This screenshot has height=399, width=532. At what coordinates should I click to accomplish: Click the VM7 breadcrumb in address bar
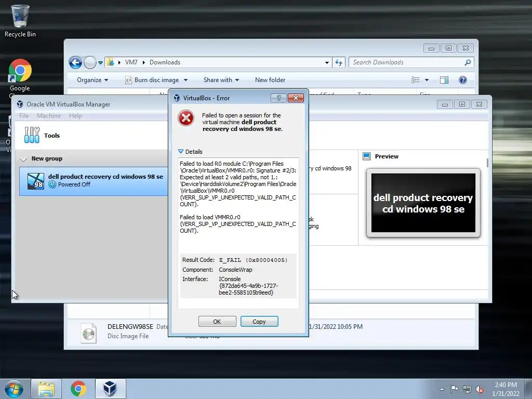(x=131, y=62)
